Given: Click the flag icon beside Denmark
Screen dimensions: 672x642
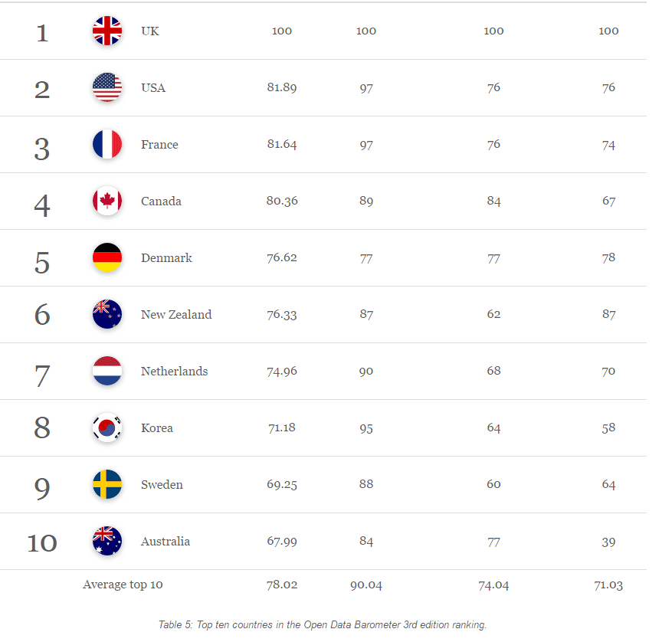Looking at the screenshot, I should tap(107, 258).
